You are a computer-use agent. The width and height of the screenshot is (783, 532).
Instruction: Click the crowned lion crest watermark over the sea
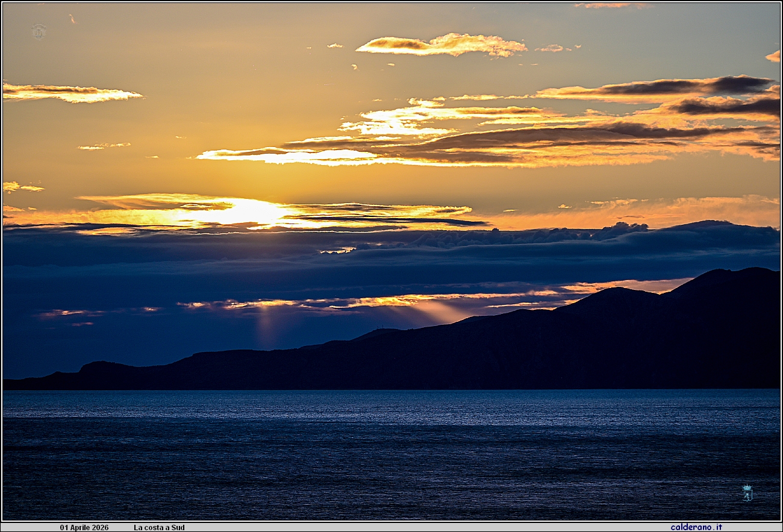(747, 493)
